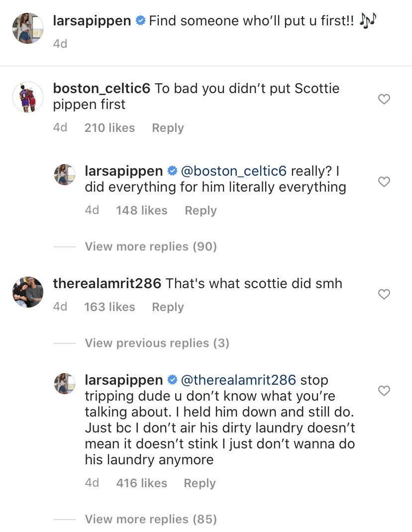Expand View previous replies (3)
The width and height of the screenshot is (412, 532).
pyautogui.click(x=157, y=343)
